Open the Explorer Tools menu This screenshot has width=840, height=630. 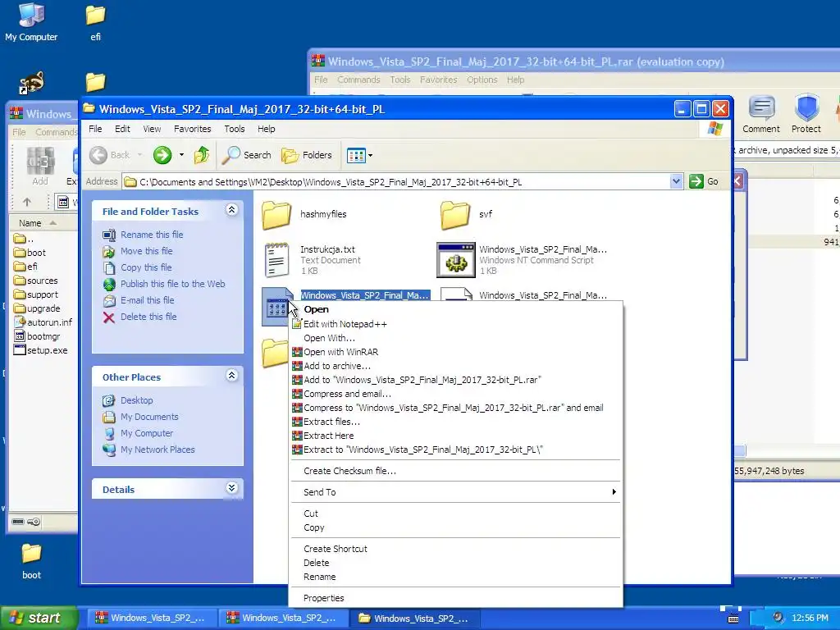pyautogui.click(x=234, y=129)
